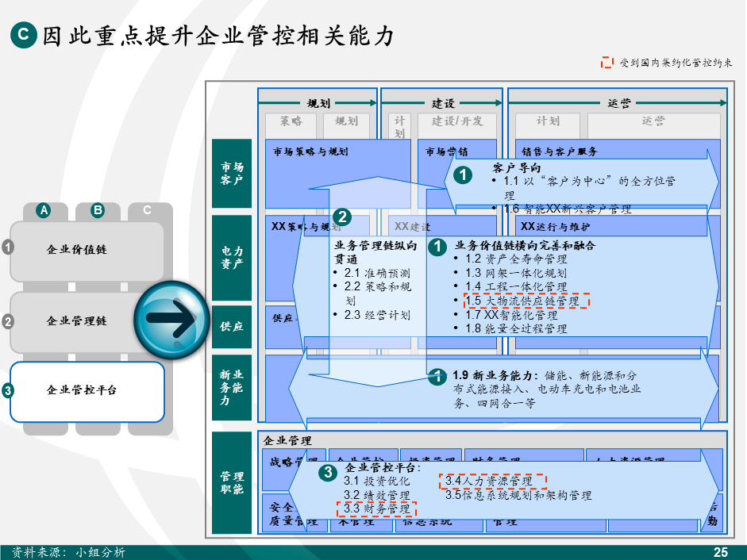The width and height of the screenshot is (747, 560).
Task: Click dashed-boxed 1.5 大物流供应链管理
Action: pos(527,301)
